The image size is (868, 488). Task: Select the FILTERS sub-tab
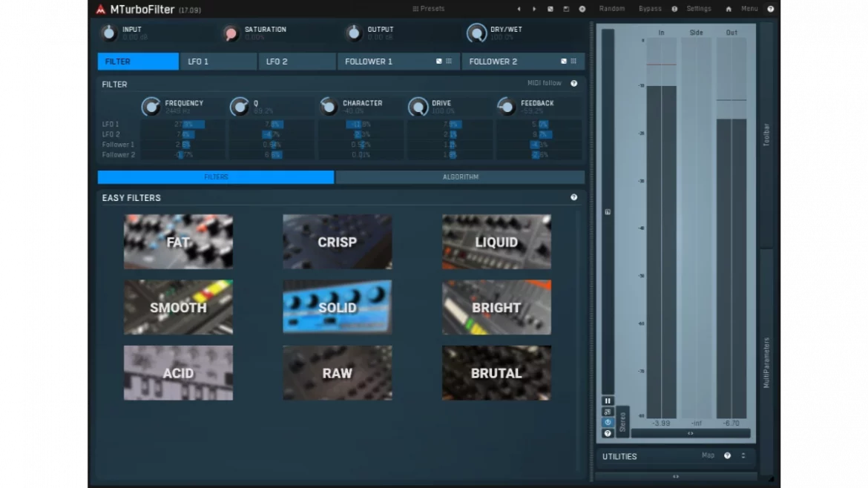[216, 177]
